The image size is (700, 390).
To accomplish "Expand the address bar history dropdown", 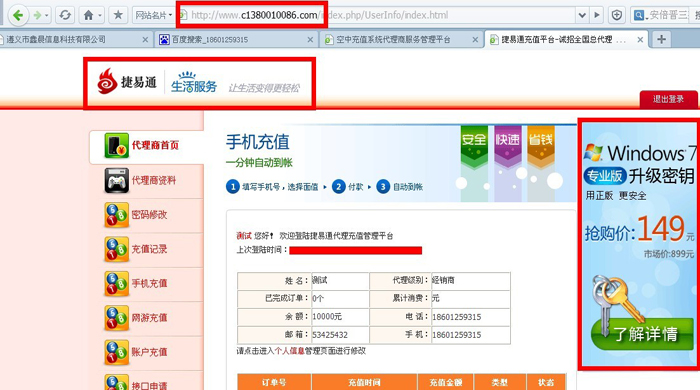I will tap(582, 16).
